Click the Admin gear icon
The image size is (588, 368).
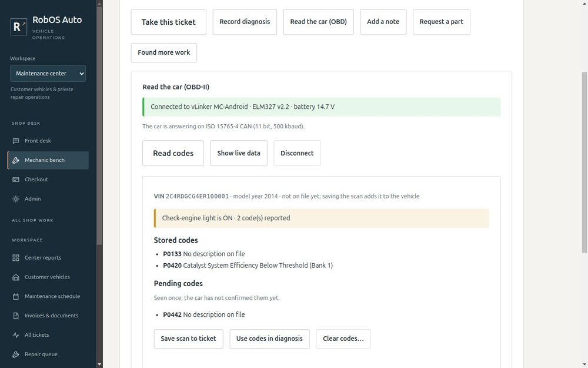pos(16,199)
